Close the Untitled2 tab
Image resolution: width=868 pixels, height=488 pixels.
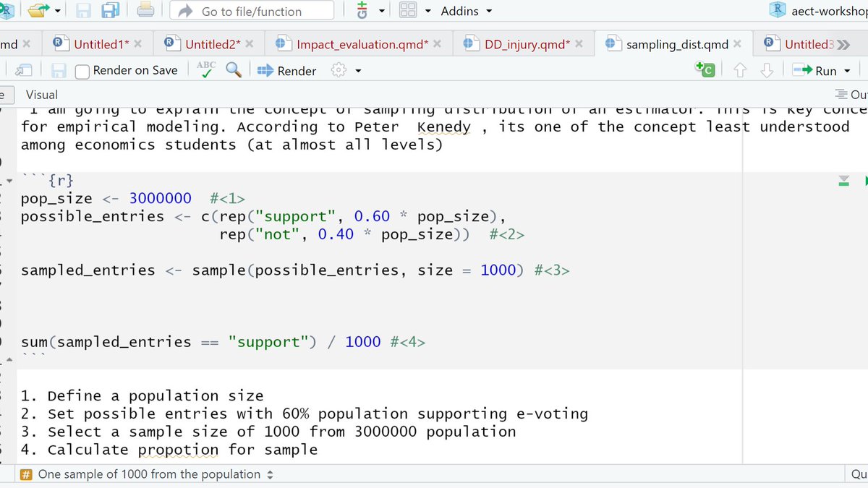(251, 43)
